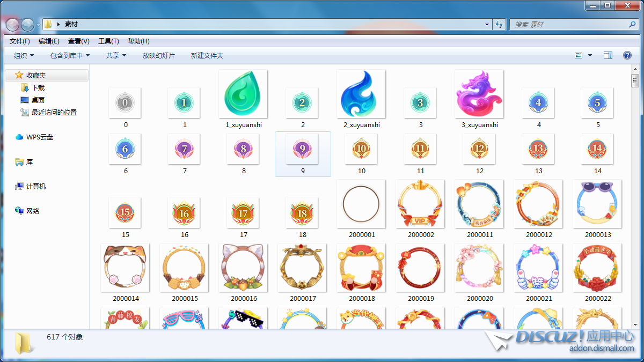The image size is (644, 362).
Task: Select the 3_xuyuanshi purple dragon thumbnail
Action: click(x=479, y=94)
